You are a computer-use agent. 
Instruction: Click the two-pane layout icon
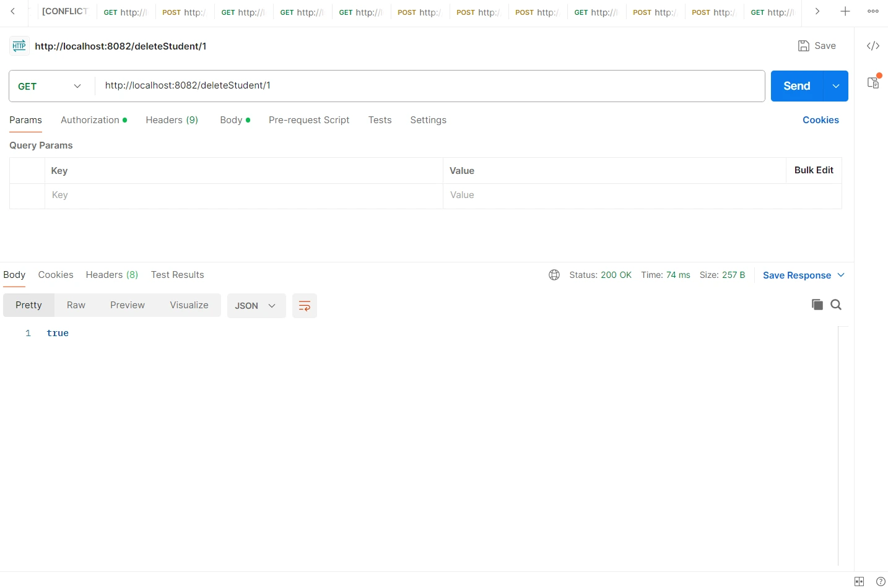[x=859, y=581]
